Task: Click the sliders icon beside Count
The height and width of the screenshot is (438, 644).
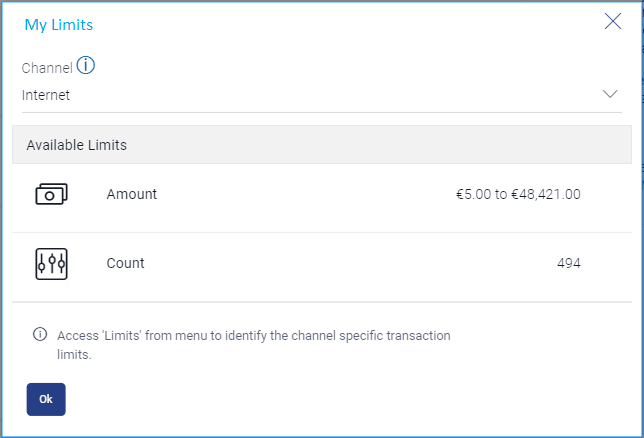Action: click(x=51, y=264)
